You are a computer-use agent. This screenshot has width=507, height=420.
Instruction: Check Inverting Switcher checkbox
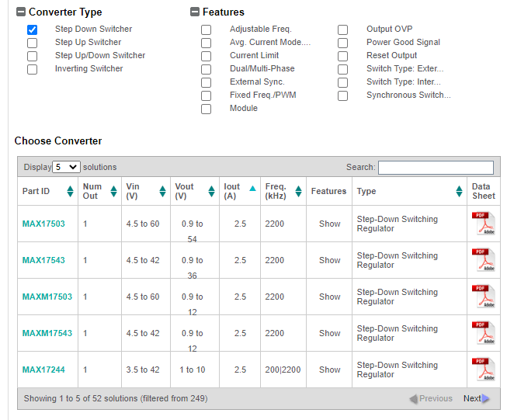32,70
